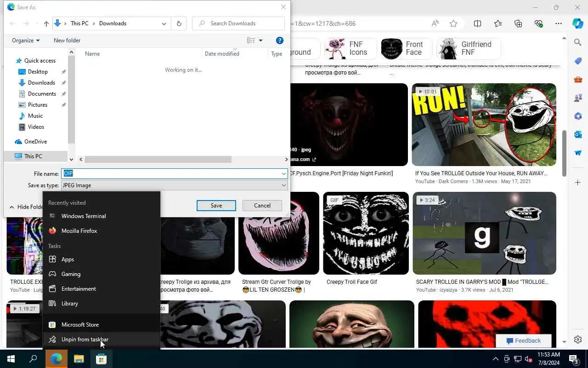Open Edge sidebar Outlook icon

[x=578, y=135]
